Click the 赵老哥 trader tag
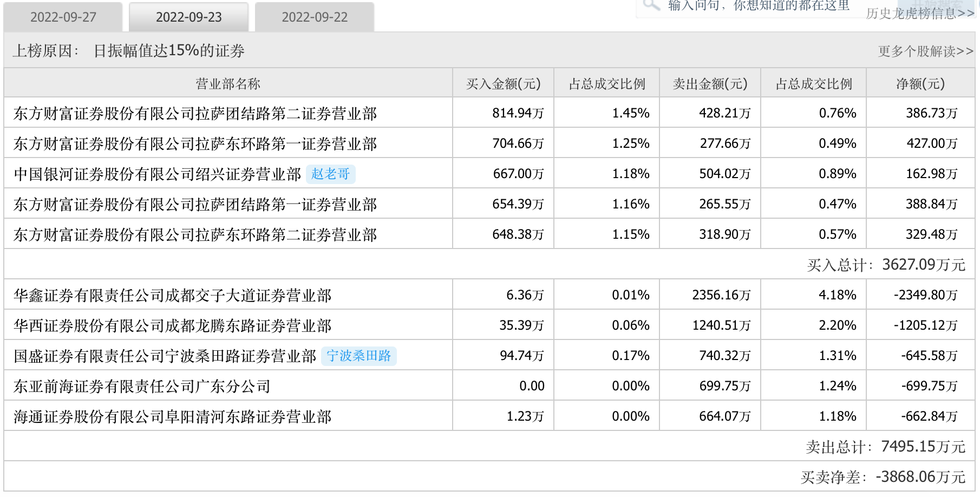980x497 pixels. point(330,174)
